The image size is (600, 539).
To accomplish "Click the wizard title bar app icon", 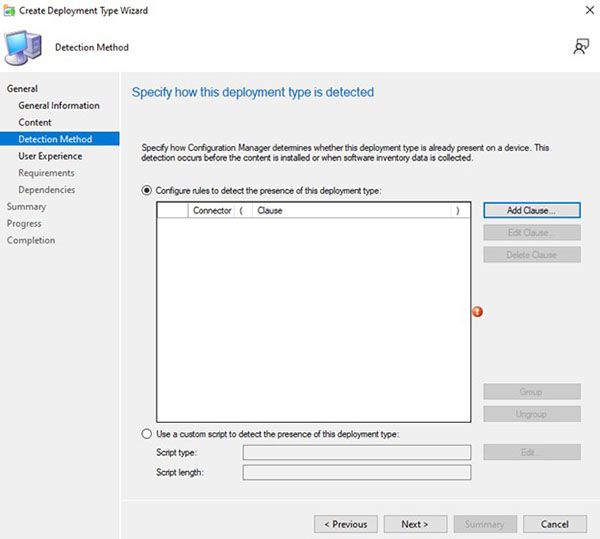I will point(9,11).
